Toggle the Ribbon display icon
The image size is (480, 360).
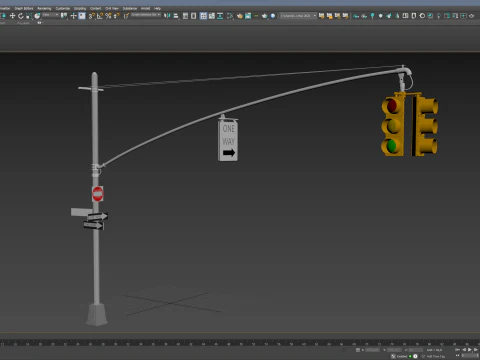(x=203, y=16)
